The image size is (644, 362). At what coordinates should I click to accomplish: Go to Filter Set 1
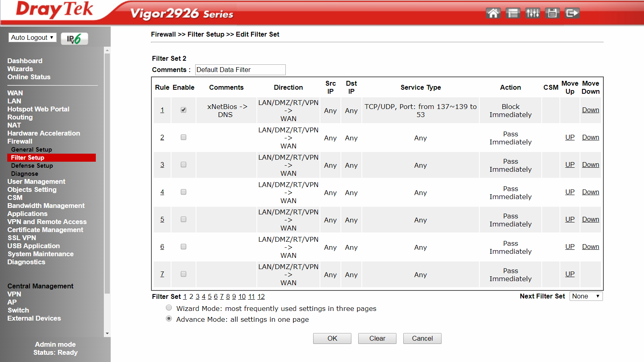(185, 296)
